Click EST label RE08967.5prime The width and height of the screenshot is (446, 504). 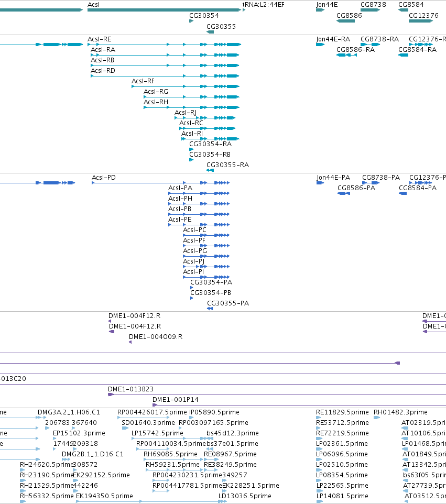click(230, 454)
